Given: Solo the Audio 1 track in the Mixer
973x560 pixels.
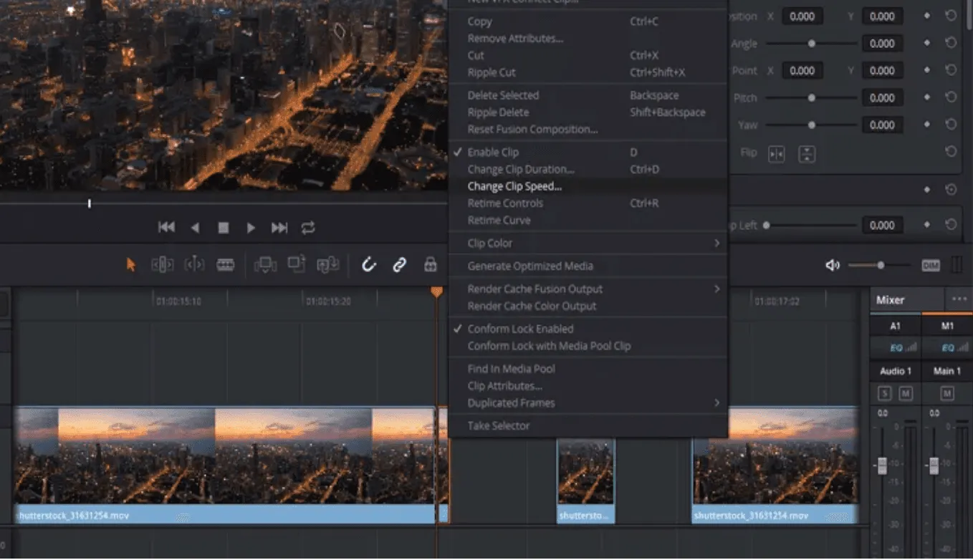Looking at the screenshot, I should click(883, 392).
